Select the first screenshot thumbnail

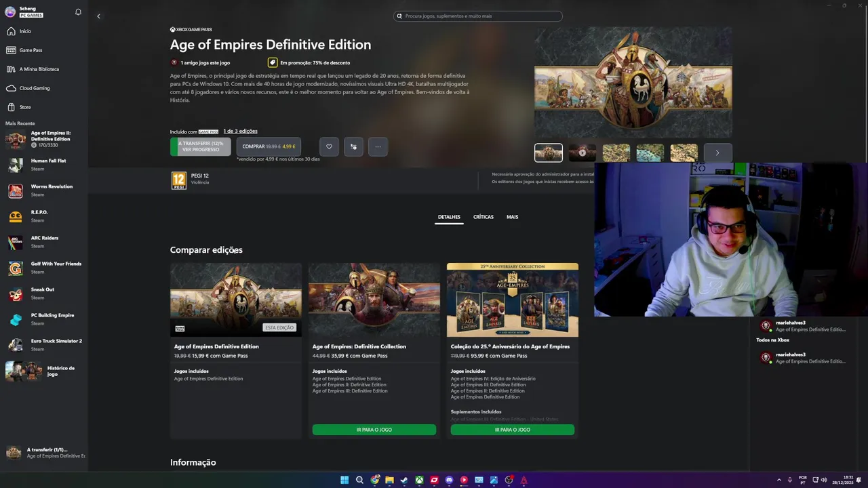click(549, 152)
